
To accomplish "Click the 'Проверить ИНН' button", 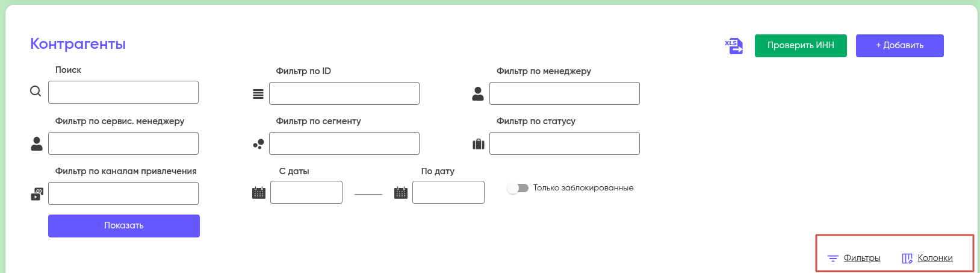I will (x=801, y=46).
